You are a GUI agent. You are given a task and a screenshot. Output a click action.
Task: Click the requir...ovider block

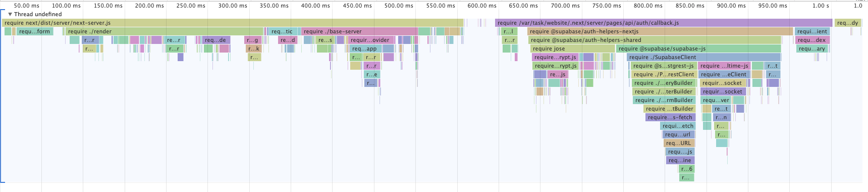point(370,40)
